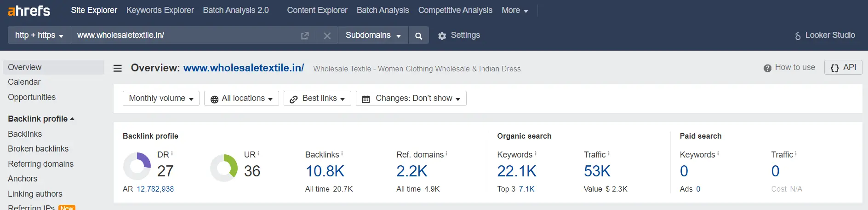Open Batch Analysis 2.0
Viewport: 868px width, 210px height.
pos(236,10)
